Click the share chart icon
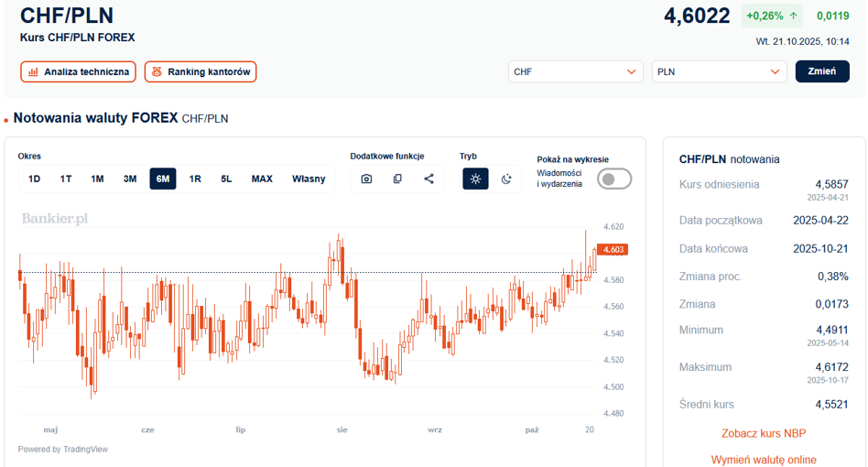The height and width of the screenshot is (467, 868). (429, 179)
